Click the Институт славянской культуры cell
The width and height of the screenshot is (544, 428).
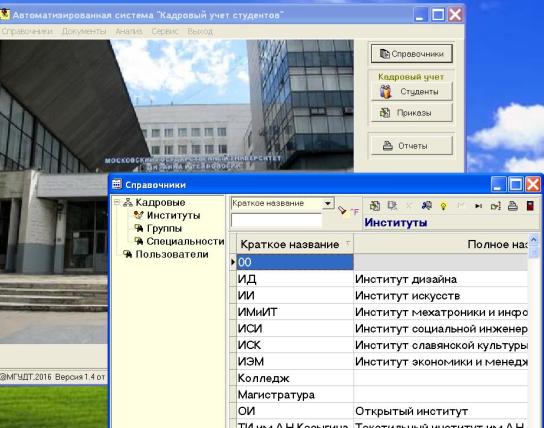[x=441, y=345]
